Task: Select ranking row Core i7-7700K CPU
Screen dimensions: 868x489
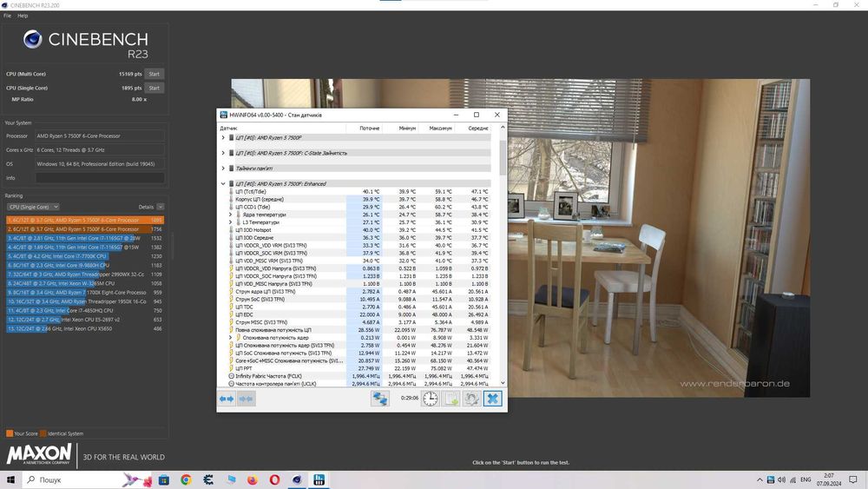Action: (x=85, y=256)
